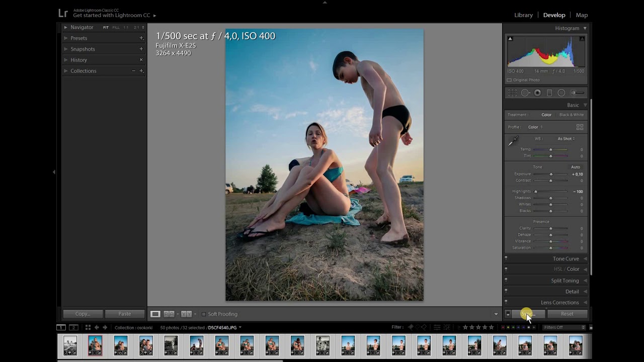Activate the Red Eye Correction tool

click(x=537, y=93)
